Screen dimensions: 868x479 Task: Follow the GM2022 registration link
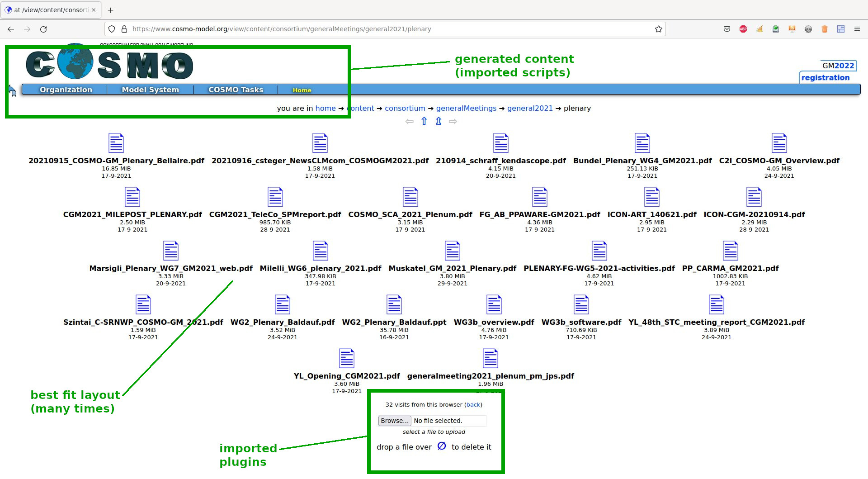[x=825, y=77]
